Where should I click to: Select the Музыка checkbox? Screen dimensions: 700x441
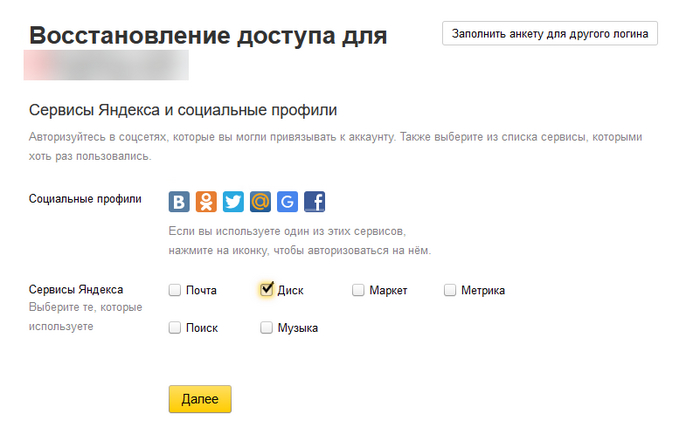tap(267, 328)
